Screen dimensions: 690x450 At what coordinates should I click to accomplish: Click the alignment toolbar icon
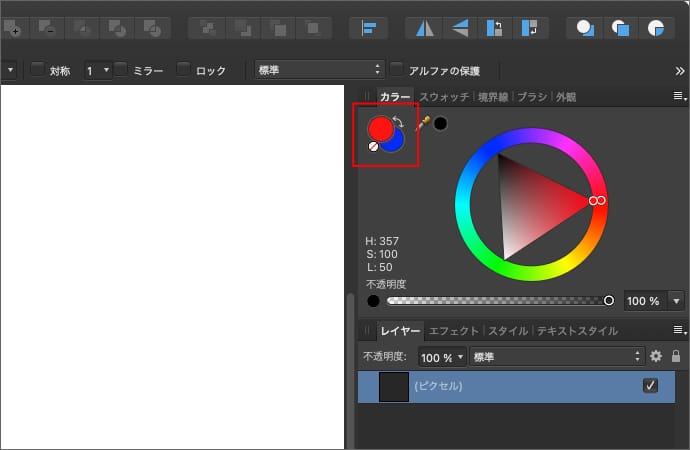[x=369, y=28]
